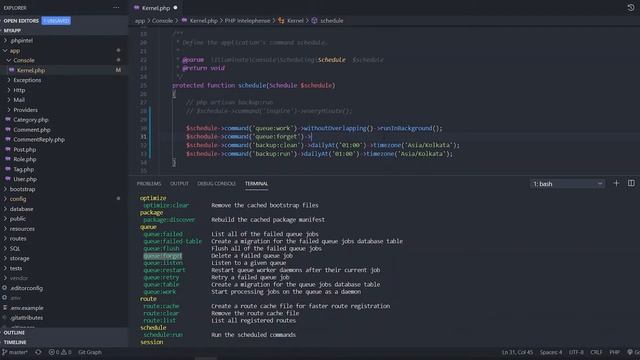Click the CRLF line ending status entry
The height and width of the screenshot is (360, 640).
coord(596,352)
